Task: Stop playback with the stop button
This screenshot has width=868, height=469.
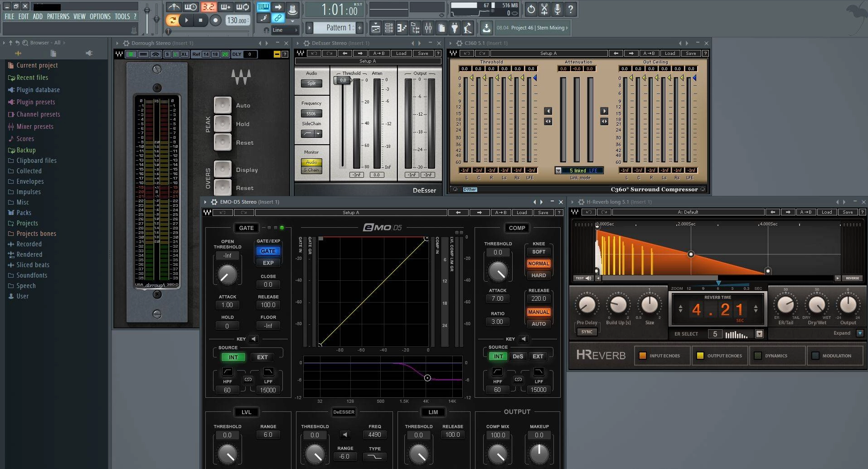Action: 201,20
